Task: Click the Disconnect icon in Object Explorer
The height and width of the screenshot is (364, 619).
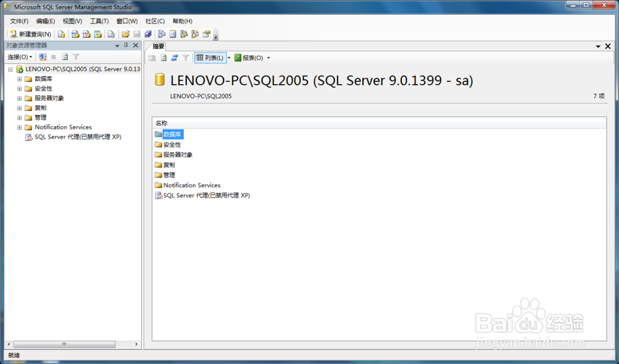Action: click(x=43, y=57)
